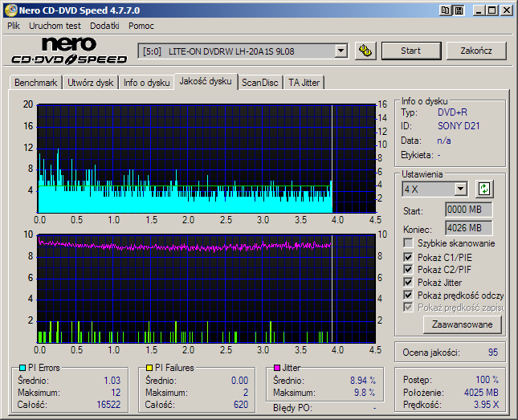
Task: Open the Zaawansowane settings button
Action: 462,324
